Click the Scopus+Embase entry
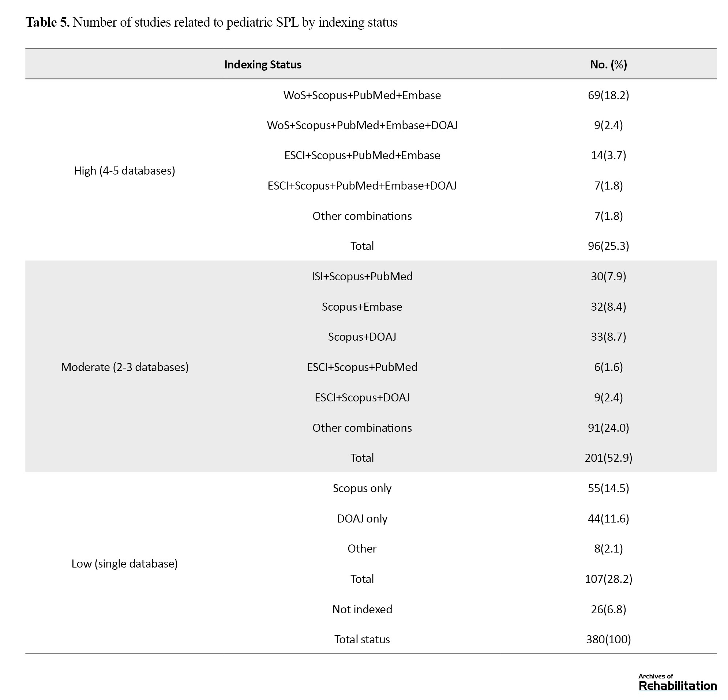The height and width of the screenshot is (700, 728). (362, 307)
